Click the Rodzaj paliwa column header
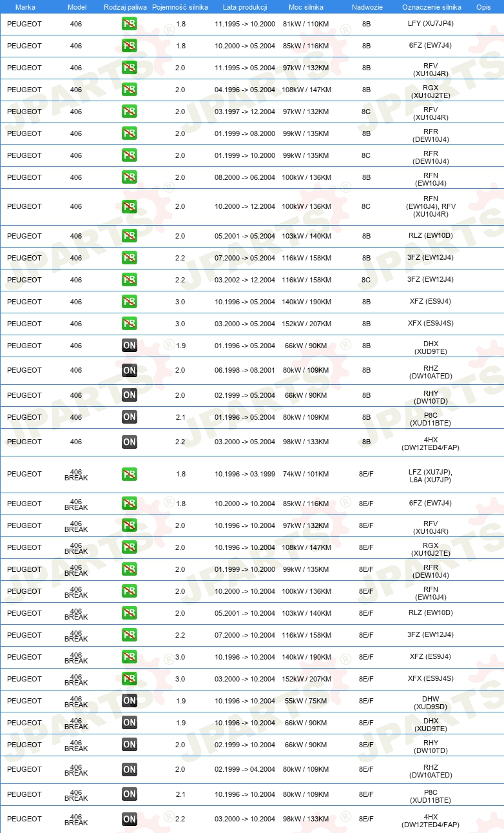Viewport: 504px width, 833px height. [124, 7]
